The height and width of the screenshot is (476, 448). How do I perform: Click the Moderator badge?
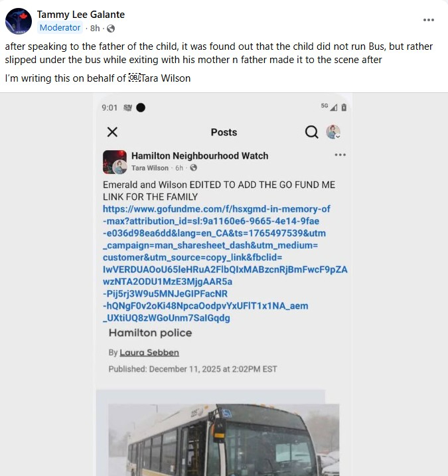(x=60, y=28)
